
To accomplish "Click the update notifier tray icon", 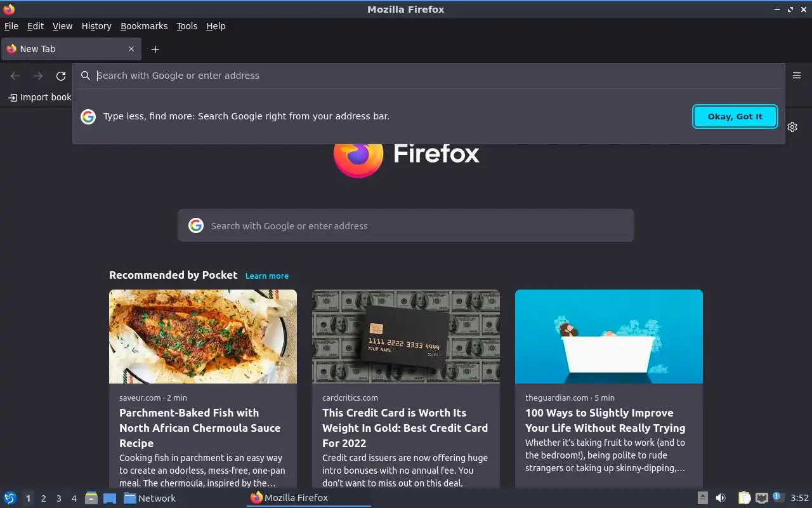I will [x=778, y=497].
